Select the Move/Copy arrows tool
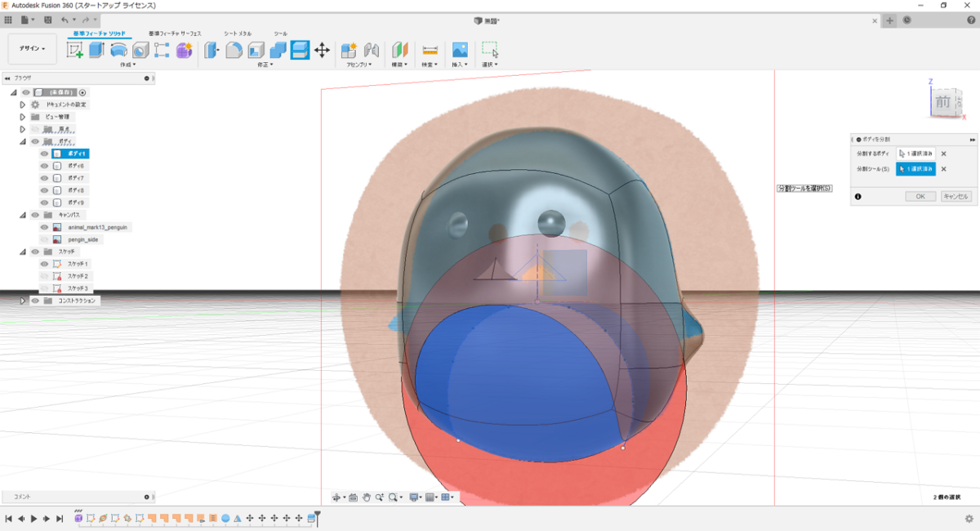Viewport: 980px width, 531px height. (322, 50)
